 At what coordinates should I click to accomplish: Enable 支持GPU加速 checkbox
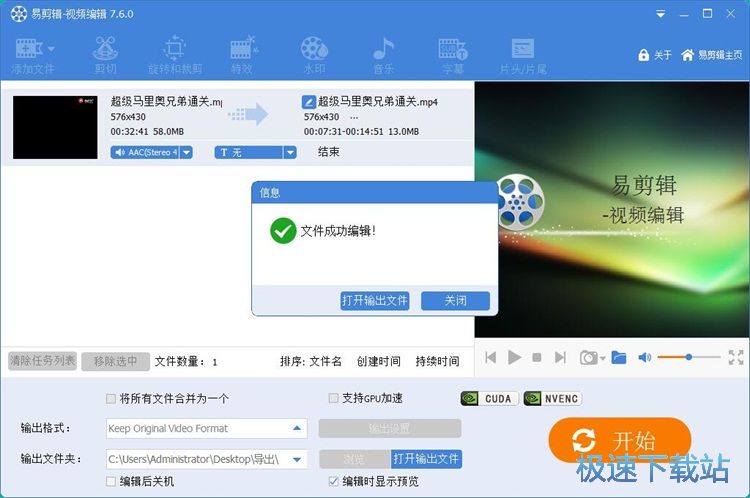tap(333, 398)
